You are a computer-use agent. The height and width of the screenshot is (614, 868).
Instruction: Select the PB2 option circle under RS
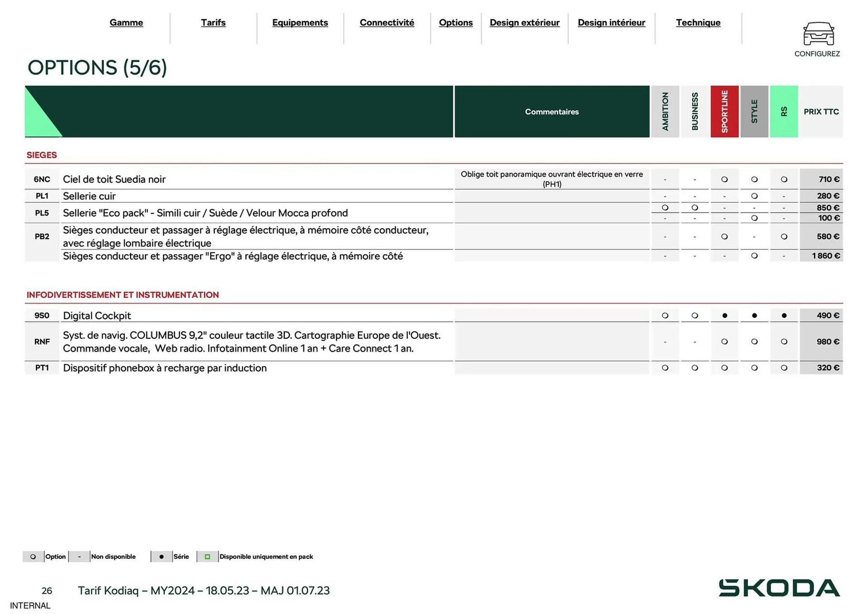(784, 236)
